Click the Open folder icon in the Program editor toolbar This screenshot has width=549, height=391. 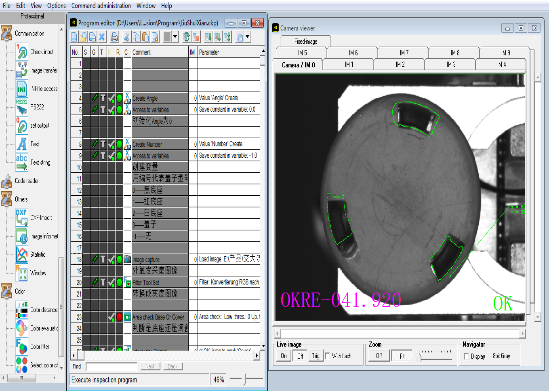tap(83, 36)
